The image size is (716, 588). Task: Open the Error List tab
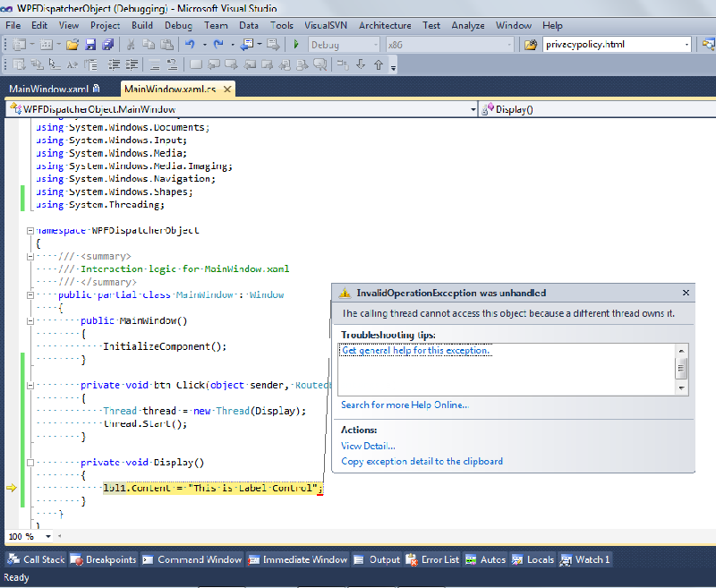(x=432, y=559)
